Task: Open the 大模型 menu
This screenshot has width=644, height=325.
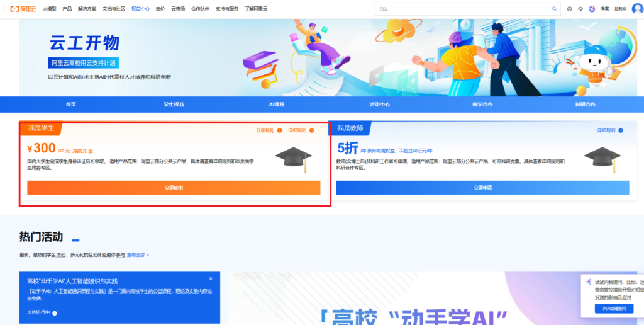Action: pyautogui.click(x=49, y=9)
